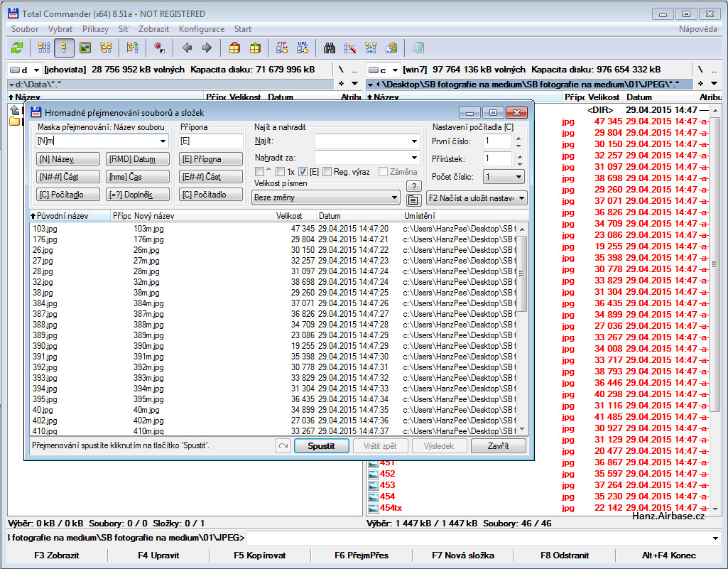The image size is (728, 569).
Task: Click the Pack files gift box icon
Action: (x=234, y=48)
